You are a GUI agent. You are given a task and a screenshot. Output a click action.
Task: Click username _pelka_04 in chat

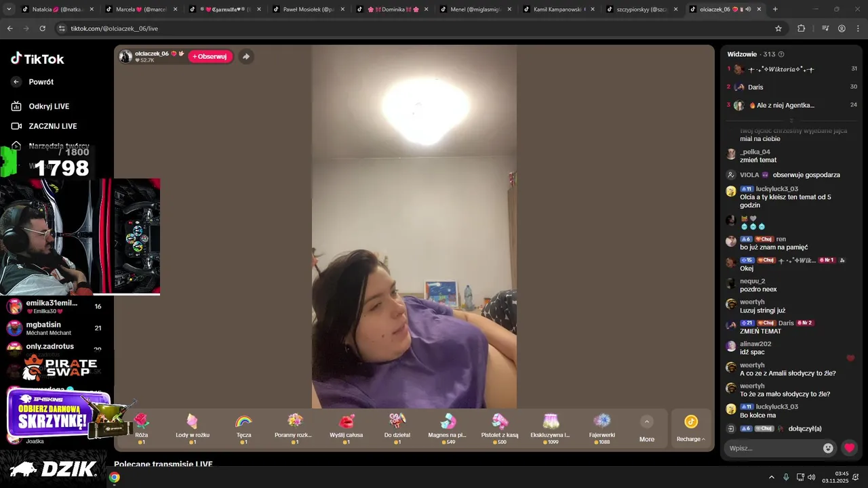(x=755, y=152)
